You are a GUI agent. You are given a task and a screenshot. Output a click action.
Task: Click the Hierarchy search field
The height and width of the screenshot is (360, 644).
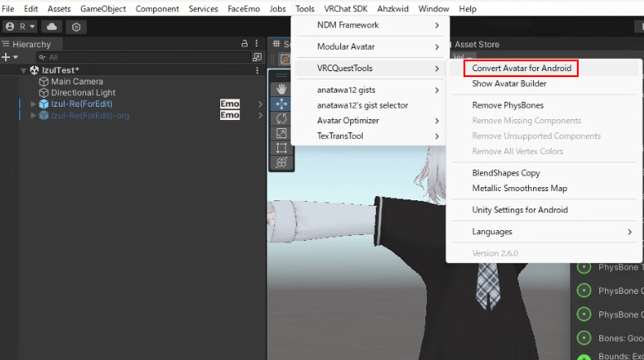142,57
